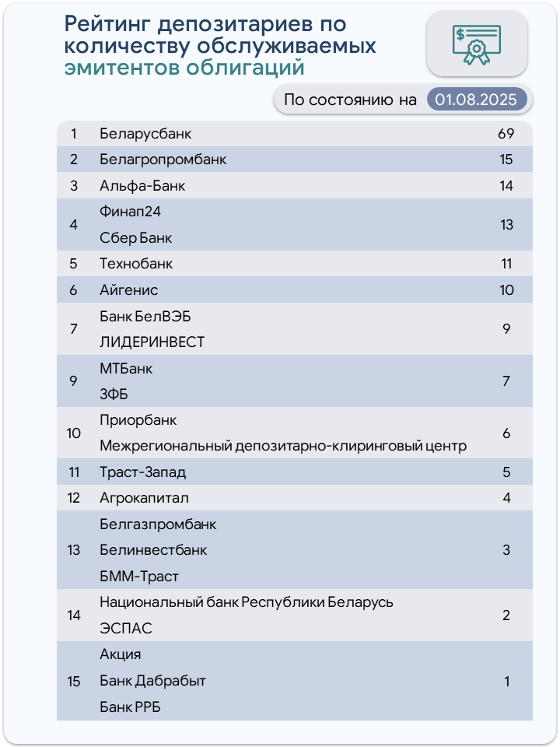Click value 11 for Технобанк
This screenshot has width=560, height=747.
[x=506, y=264]
